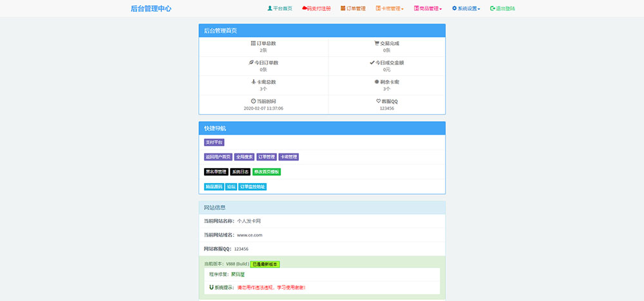Screen dimensions: 644x301
Task: Click the 123456 value under 客服QQ
Action: click(x=387, y=108)
